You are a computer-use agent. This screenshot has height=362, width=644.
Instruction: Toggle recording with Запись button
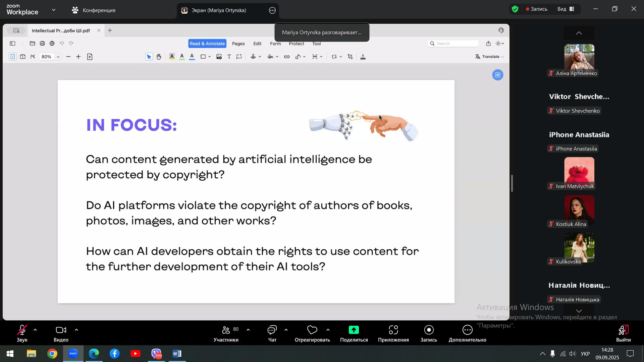click(429, 334)
